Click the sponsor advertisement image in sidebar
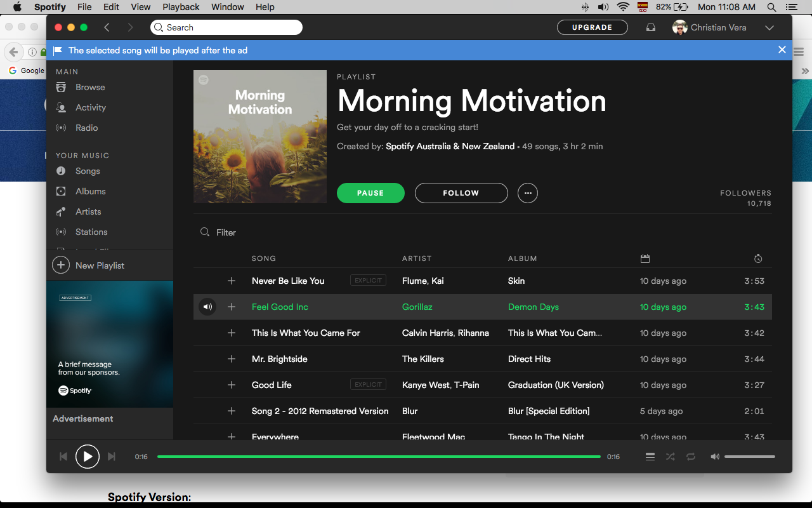The width and height of the screenshot is (812, 508). [x=110, y=344]
